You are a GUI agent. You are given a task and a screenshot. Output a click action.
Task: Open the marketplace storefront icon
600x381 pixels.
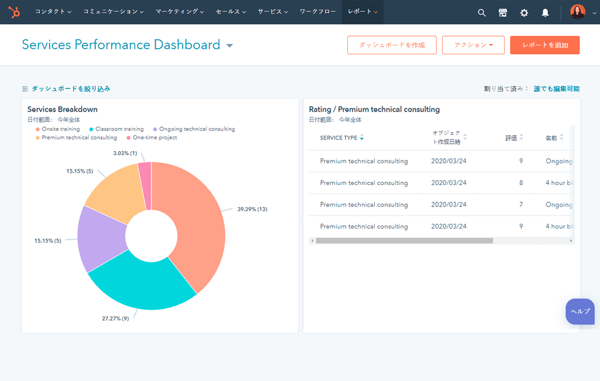[503, 13]
